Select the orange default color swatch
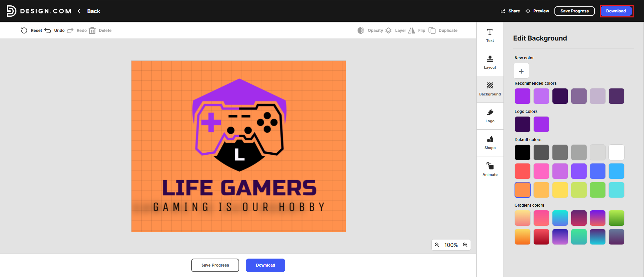Viewport: 644px width, 277px height. (523, 190)
